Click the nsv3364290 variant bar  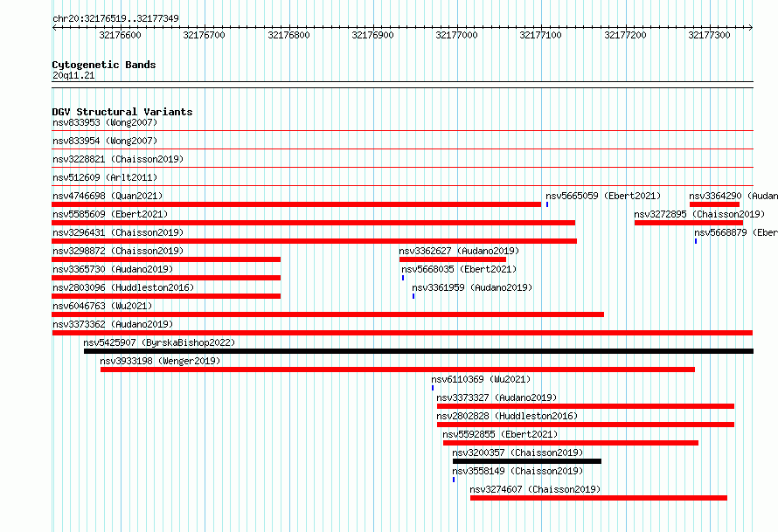coord(714,204)
